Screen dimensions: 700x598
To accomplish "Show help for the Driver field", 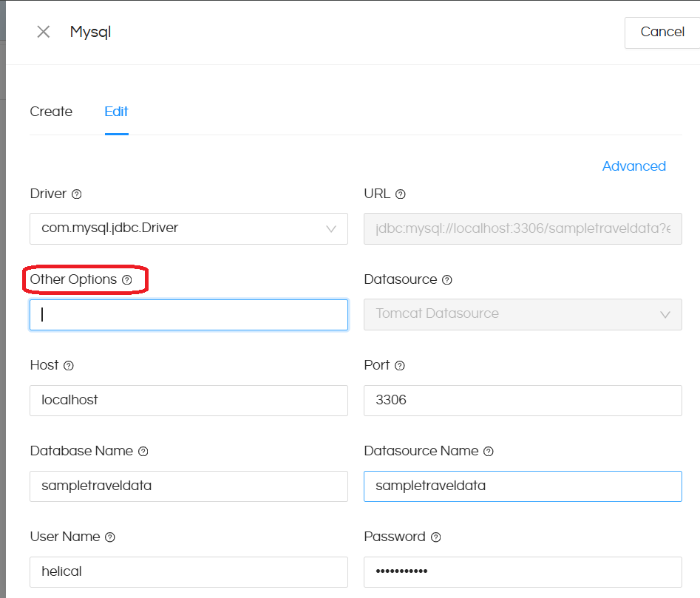I will [77, 194].
